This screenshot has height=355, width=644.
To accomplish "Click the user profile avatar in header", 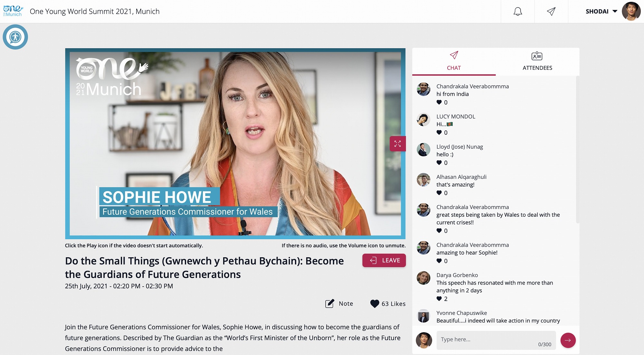I will [x=631, y=12].
